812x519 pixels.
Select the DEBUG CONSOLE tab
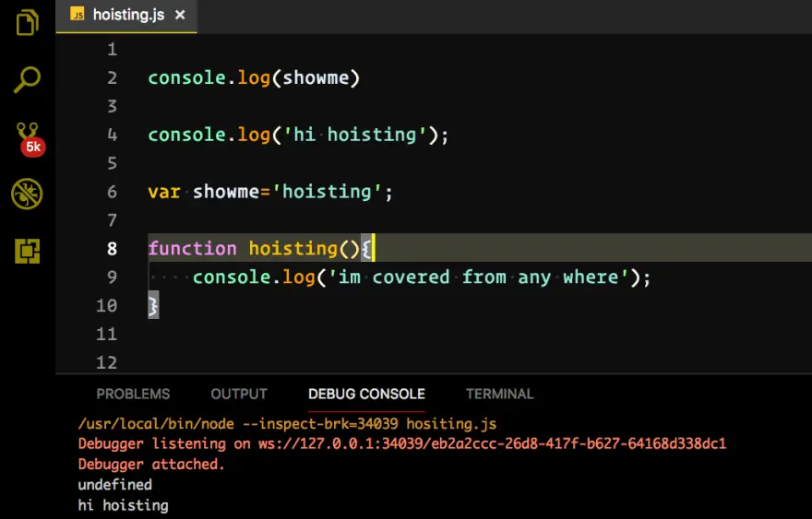click(366, 394)
